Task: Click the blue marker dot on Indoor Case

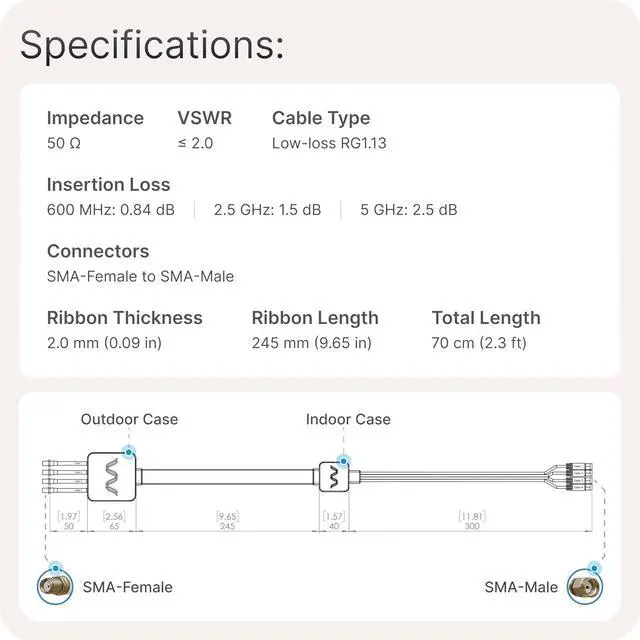Action: [x=344, y=458]
